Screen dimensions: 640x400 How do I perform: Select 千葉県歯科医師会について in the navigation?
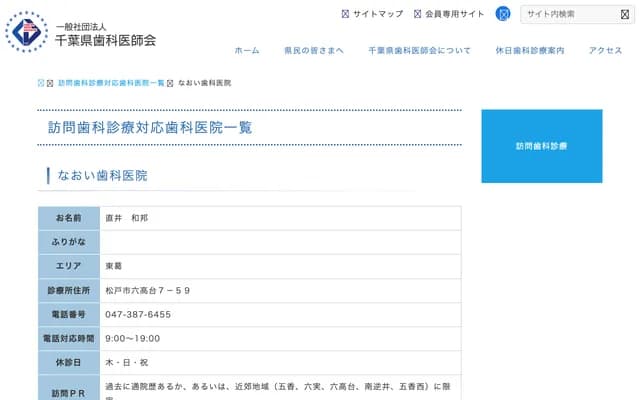(419, 50)
